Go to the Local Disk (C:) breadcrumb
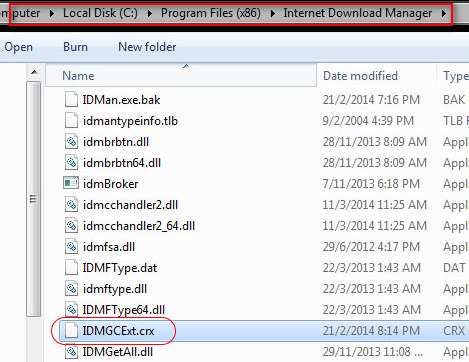This screenshot has width=469, height=362. pyautogui.click(x=100, y=13)
